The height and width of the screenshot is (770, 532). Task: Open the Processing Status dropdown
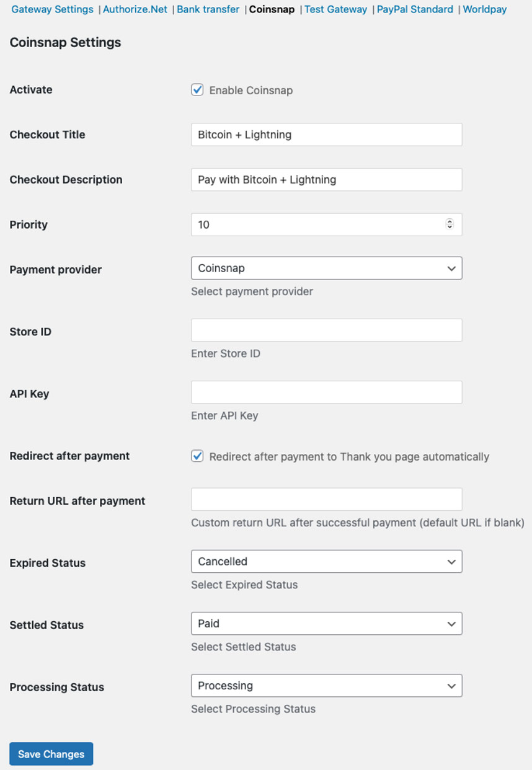[326, 686]
